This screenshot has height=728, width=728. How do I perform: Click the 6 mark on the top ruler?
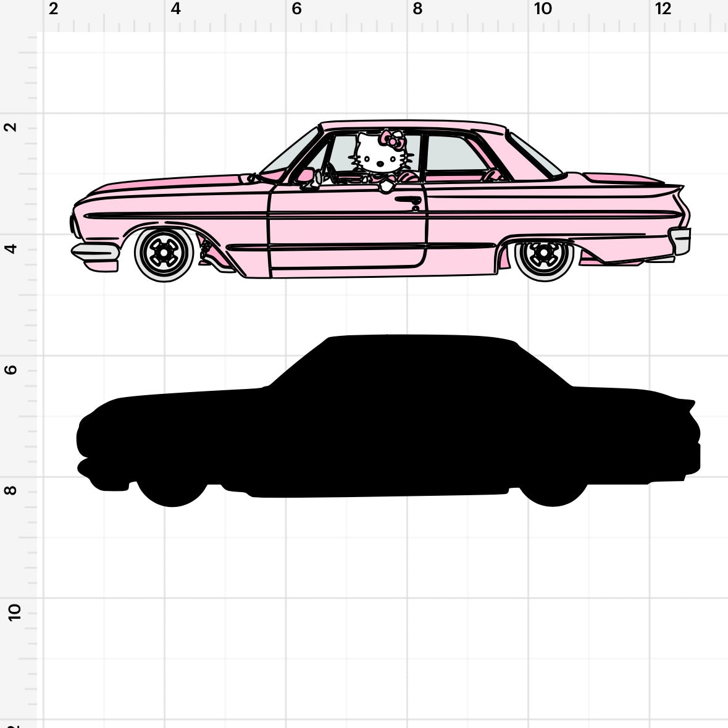[x=296, y=9]
